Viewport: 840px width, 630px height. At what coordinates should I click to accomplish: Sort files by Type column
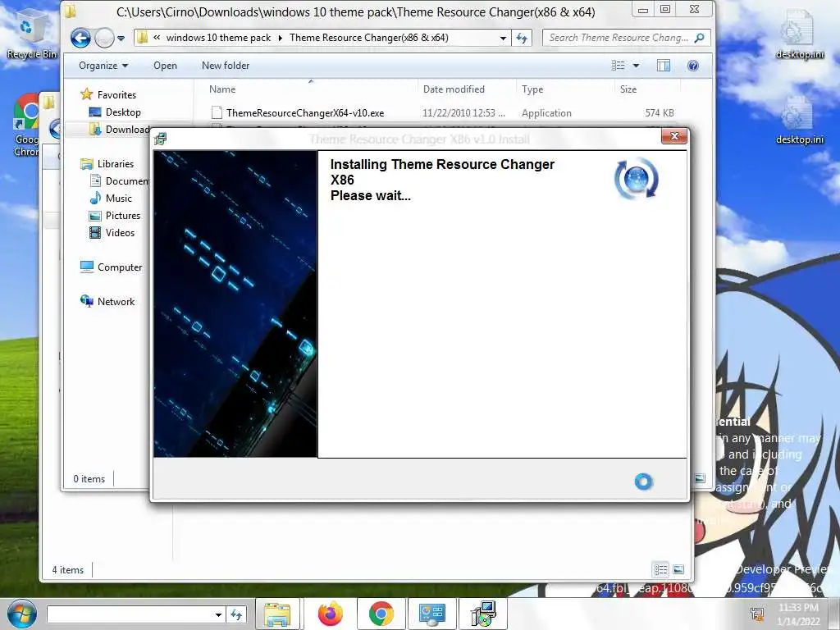point(532,89)
